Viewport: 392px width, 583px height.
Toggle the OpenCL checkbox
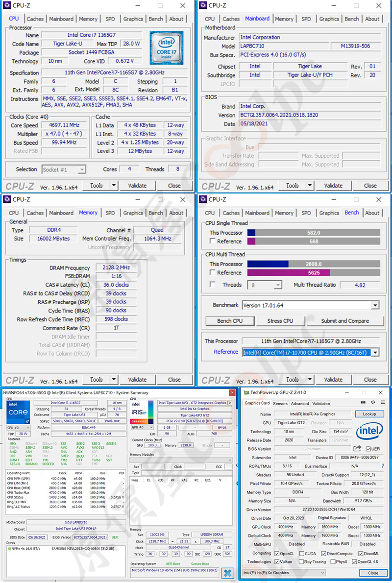(277, 554)
